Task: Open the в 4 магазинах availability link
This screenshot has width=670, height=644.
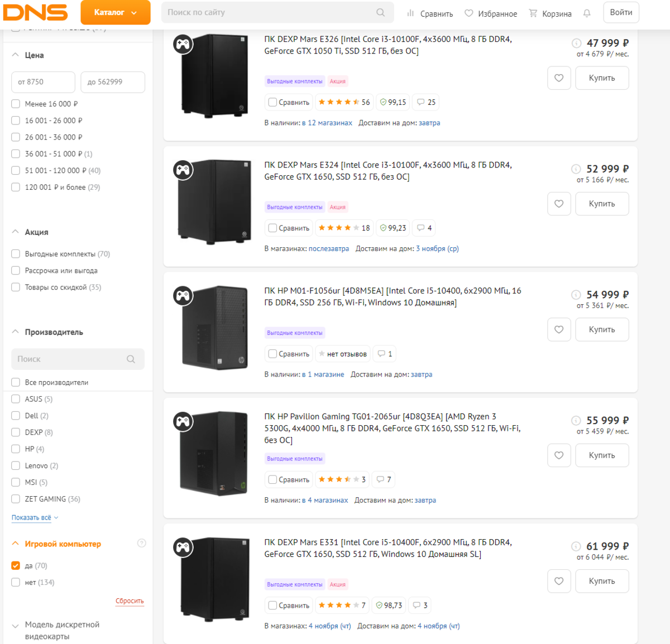Action: [325, 500]
